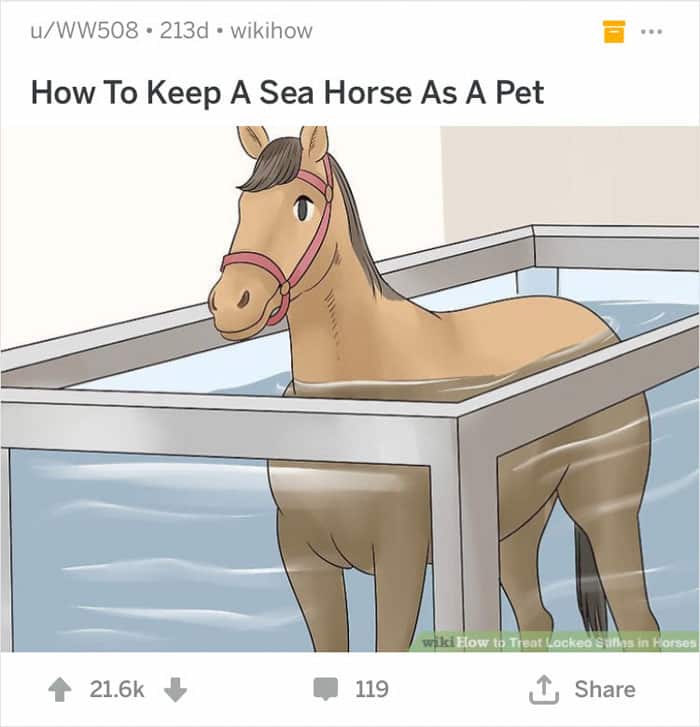Click the metal corner post of the tank
This screenshot has width=700, height=727.
477,529
